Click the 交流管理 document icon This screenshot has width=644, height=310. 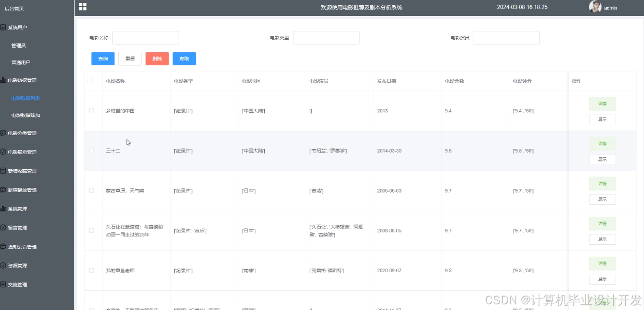(3, 285)
